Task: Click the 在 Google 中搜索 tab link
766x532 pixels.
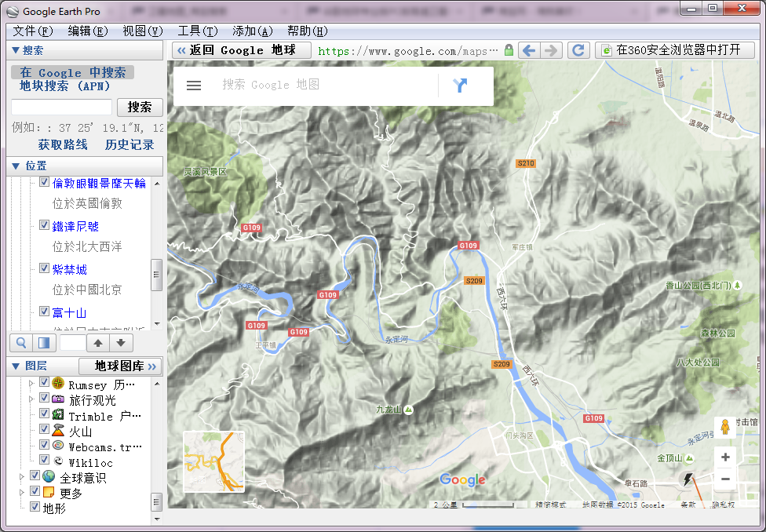Action: [x=73, y=72]
